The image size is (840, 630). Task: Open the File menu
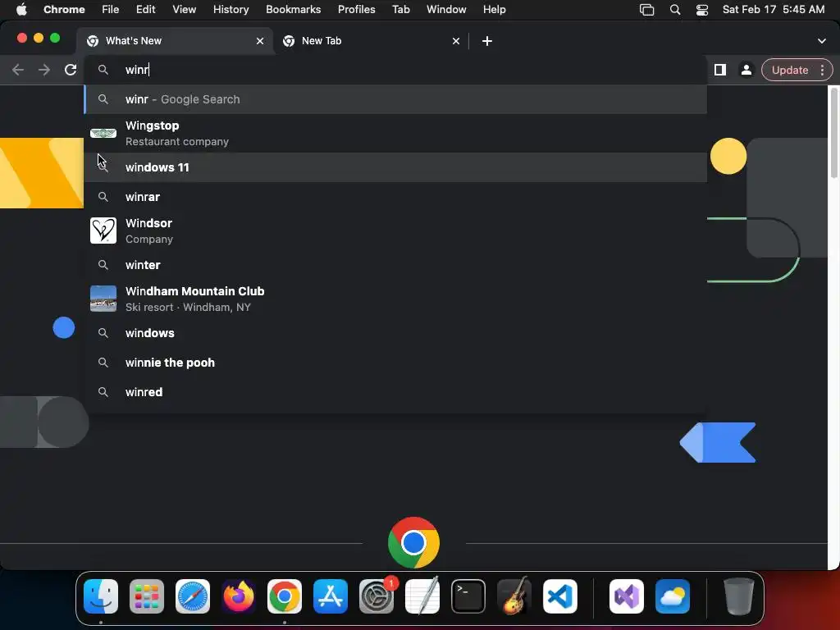[x=111, y=10]
